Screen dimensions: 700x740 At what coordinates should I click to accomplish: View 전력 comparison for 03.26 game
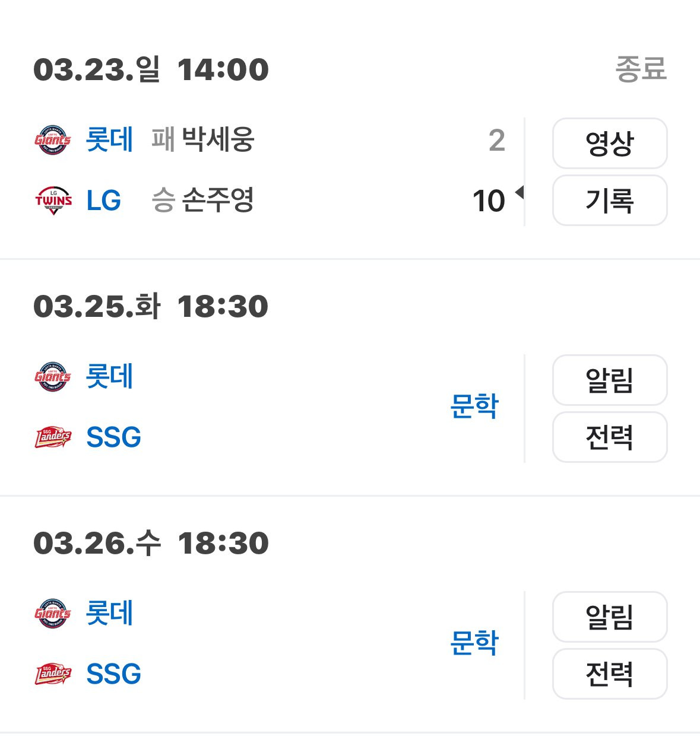click(x=609, y=674)
